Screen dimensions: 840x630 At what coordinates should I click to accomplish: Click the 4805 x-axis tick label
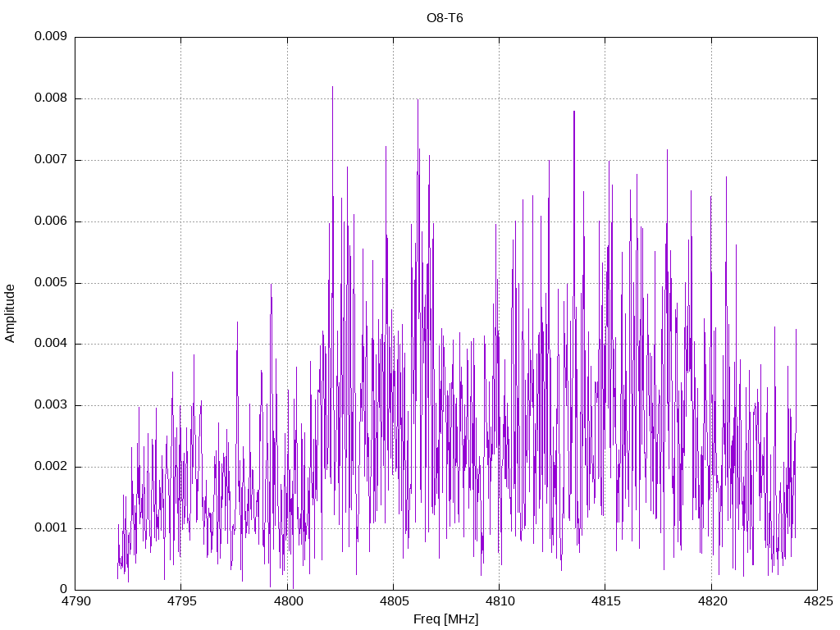click(x=394, y=601)
